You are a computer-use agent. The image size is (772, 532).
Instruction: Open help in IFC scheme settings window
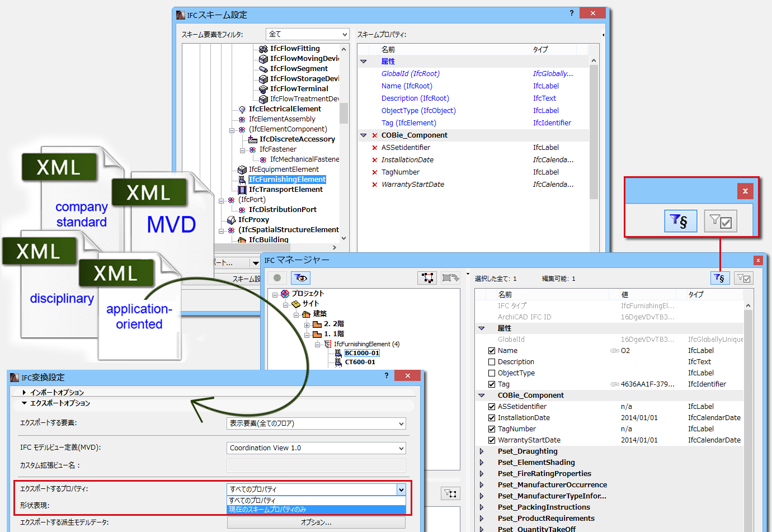[572, 13]
